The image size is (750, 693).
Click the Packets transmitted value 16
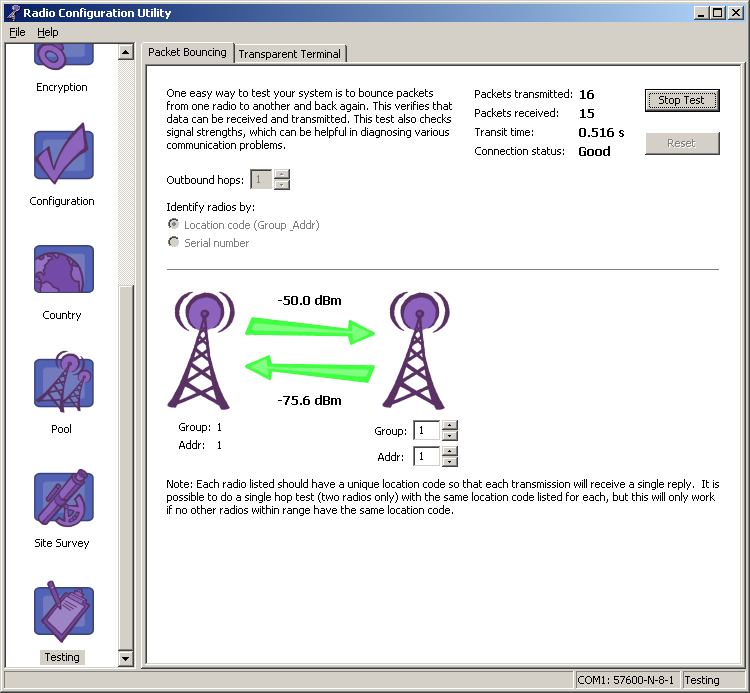586,94
